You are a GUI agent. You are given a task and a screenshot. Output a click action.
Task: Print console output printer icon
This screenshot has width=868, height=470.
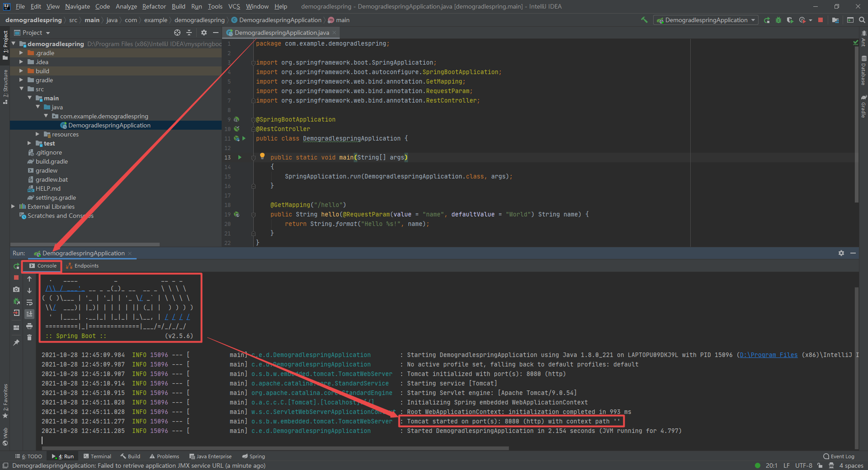click(x=29, y=326)
